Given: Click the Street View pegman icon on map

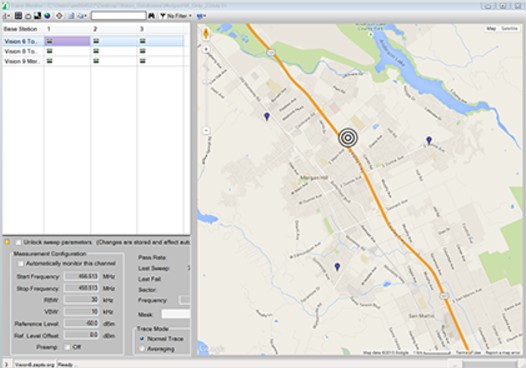Looking at the screenshot, I should (x=206, y=34).
